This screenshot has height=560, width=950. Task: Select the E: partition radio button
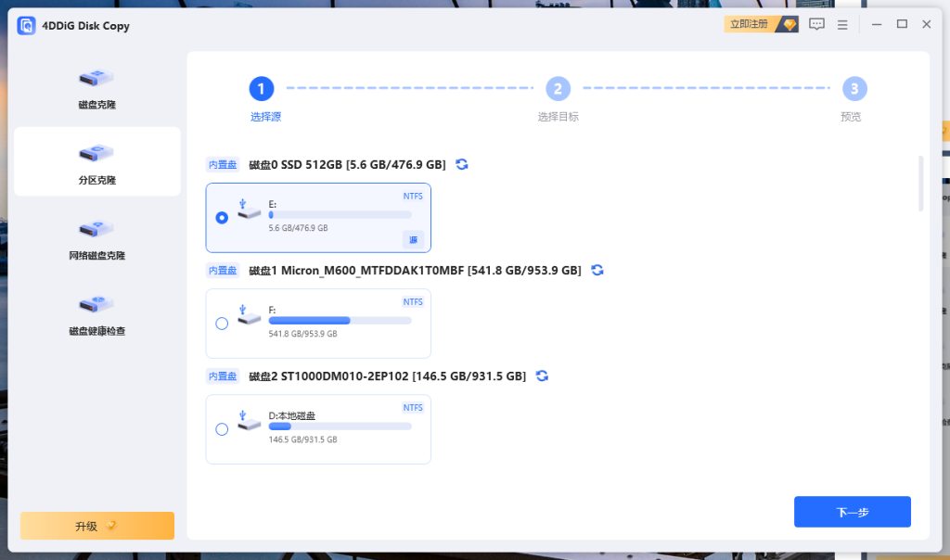click(x=222, y=218)
